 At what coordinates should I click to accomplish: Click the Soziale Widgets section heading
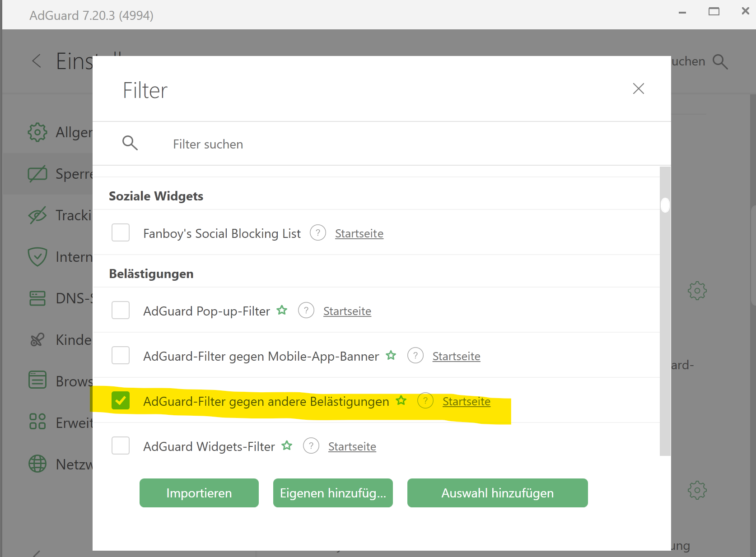pyautogui.click(x=156, y=196)
